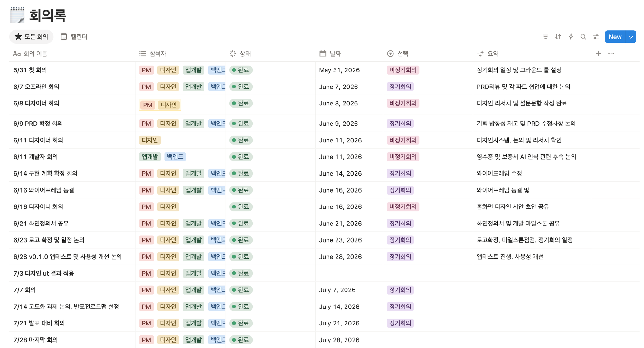
Task: Click the 앱개발 tag in 6/11 개발자 회의 row
Action: (x=150, y=157)
